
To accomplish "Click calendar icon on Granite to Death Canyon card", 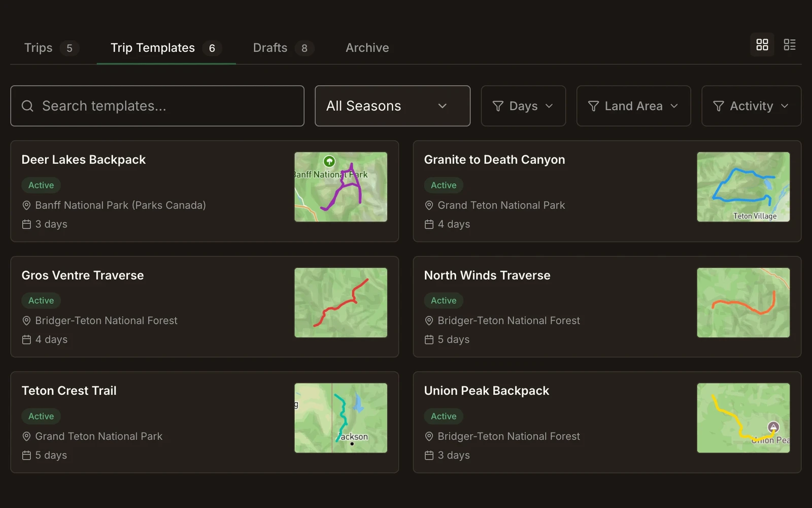I will click(429, 224).
